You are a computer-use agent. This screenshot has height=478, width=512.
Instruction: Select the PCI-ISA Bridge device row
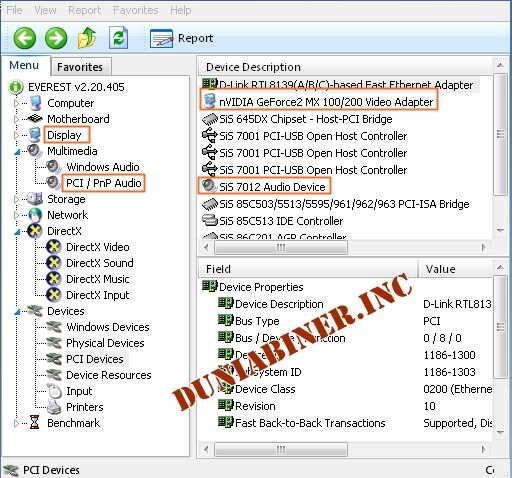coord(336,204)
